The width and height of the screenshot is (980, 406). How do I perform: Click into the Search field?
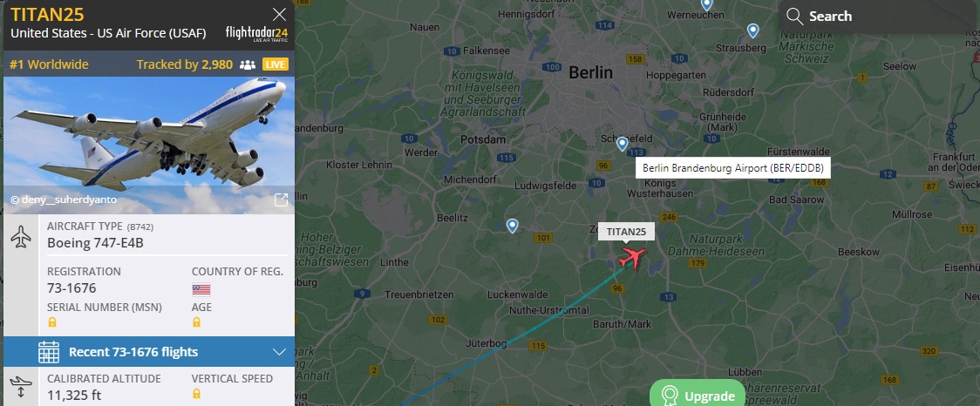(877, 17)
